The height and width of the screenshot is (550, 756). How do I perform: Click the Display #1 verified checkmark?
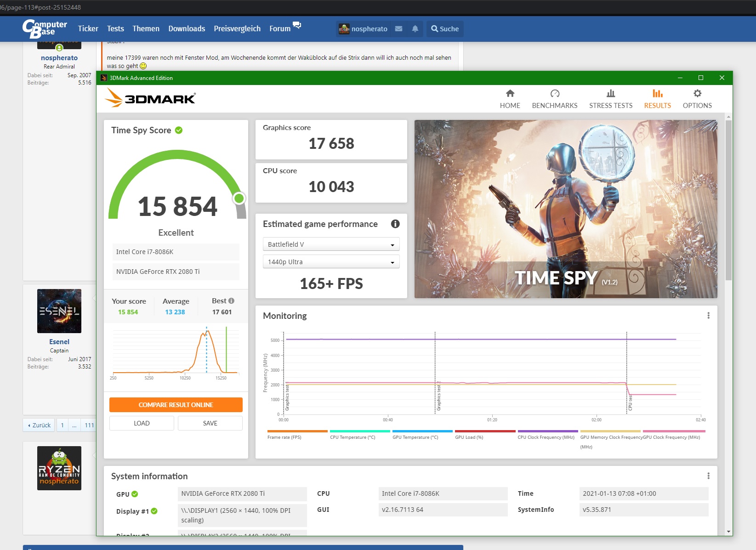pyautogui.click(x=154, y=511)
